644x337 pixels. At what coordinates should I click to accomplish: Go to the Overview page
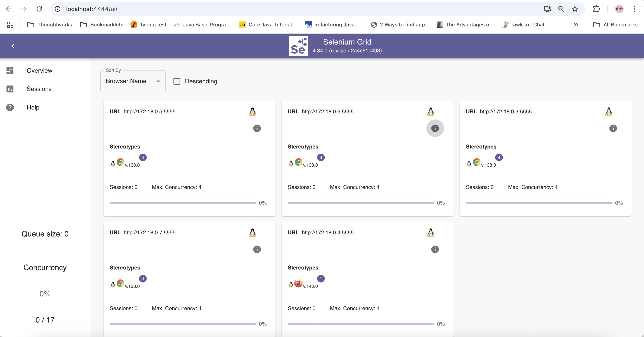click(39, 71)
